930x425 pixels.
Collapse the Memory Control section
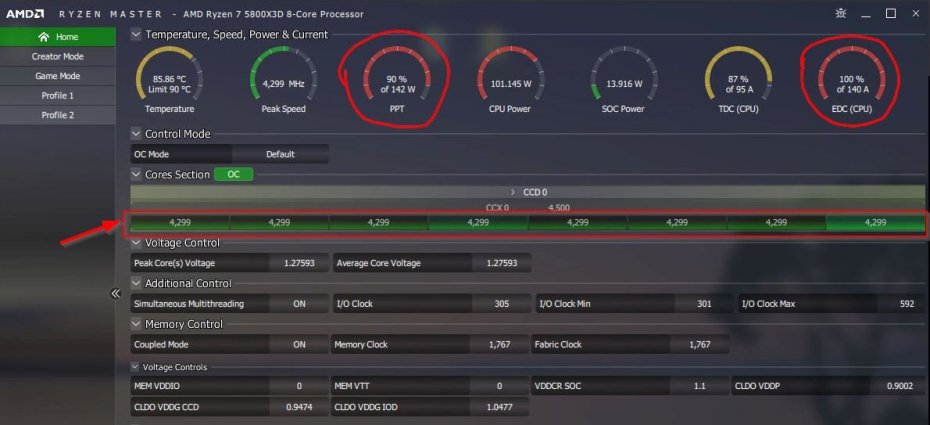pyautogui.click(x=136, y=324)
